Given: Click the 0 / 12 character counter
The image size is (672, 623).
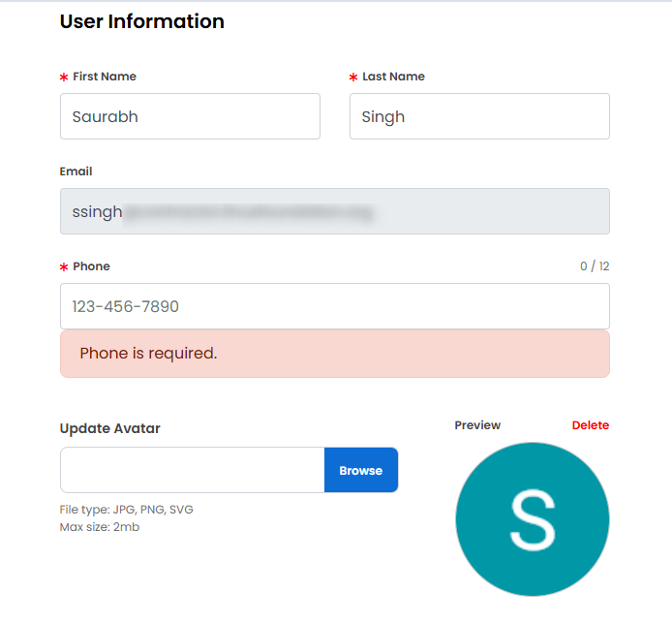Looking at the screenshot, I should tap(595, 266).
